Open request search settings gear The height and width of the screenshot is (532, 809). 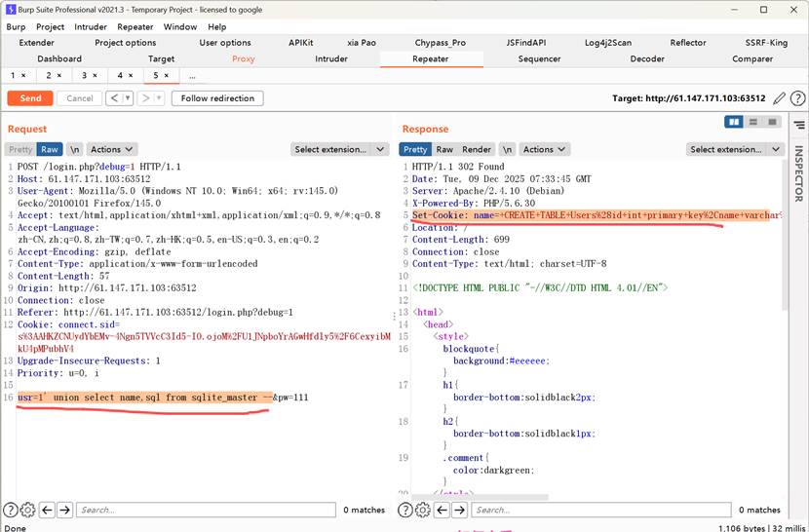[x=28, y=510]
